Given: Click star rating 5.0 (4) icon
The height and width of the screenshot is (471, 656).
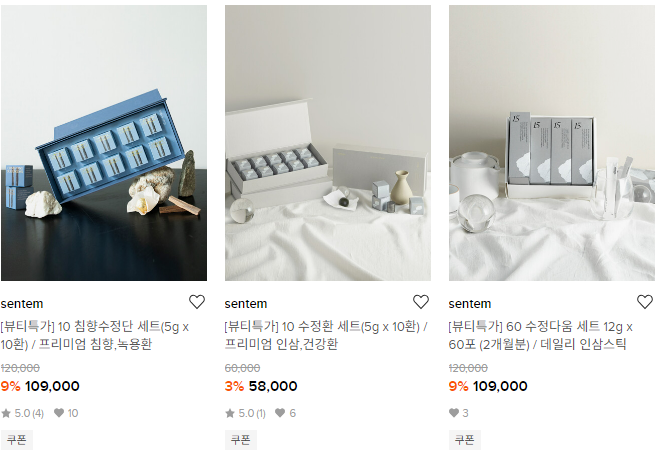Looking at the screenshot, I should [7, 413].
